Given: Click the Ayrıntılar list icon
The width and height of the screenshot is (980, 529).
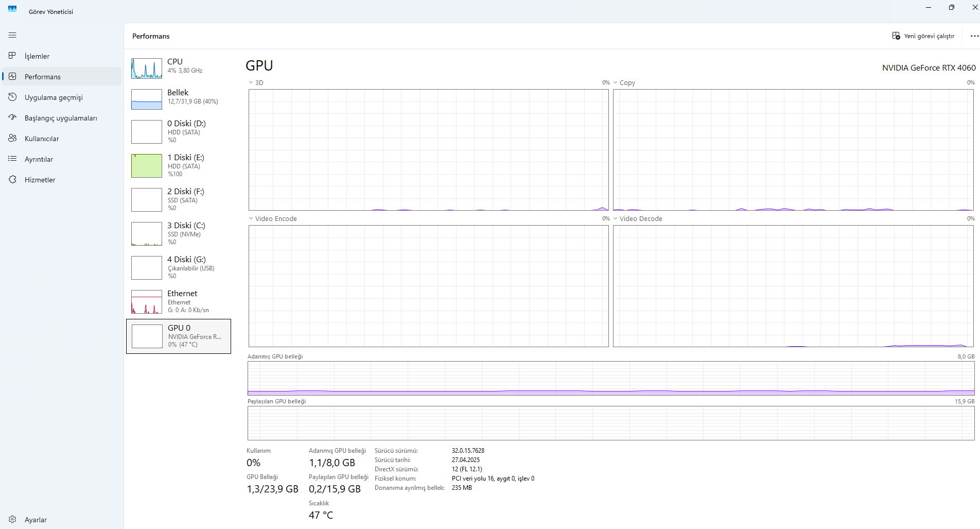Looking at the screenshot, I should pos(12,159).
